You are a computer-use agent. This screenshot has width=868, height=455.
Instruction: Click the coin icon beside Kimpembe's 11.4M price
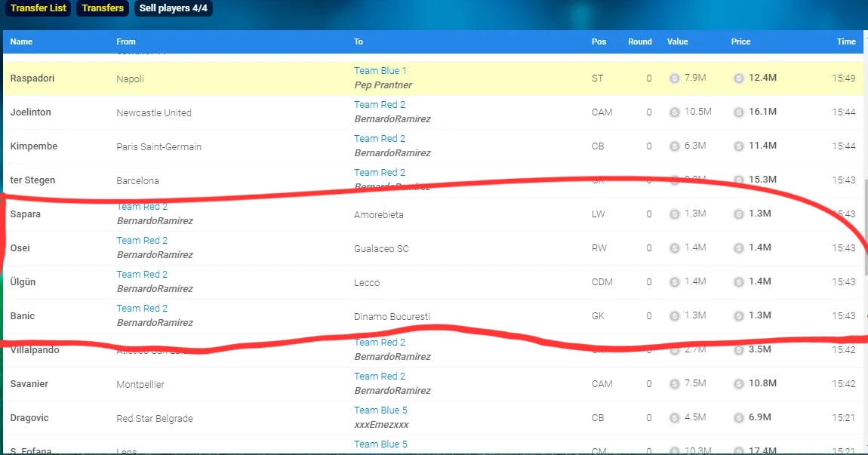(x=739, y=146)
